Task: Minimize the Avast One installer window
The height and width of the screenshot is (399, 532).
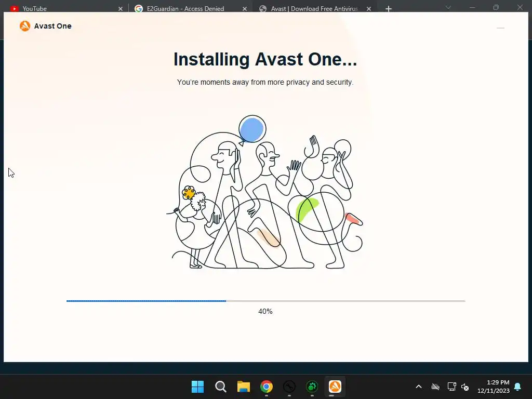Action: tap(500, 28)
